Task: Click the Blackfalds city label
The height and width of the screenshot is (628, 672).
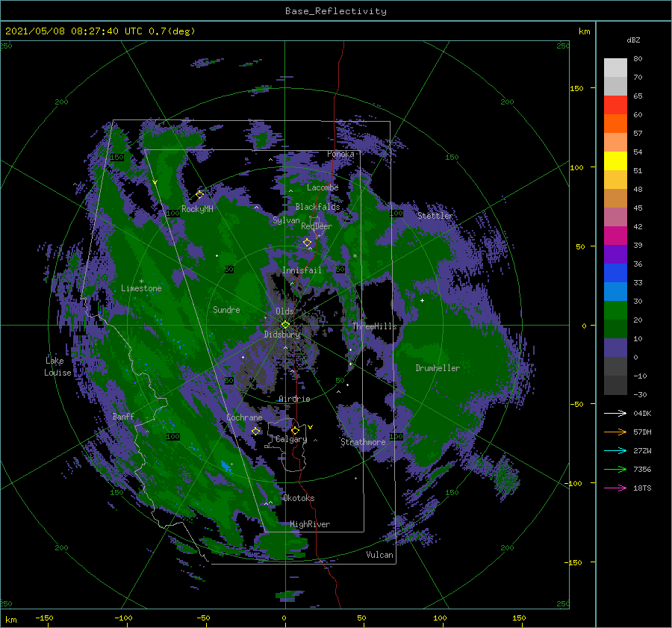Action: pos(317,207)
